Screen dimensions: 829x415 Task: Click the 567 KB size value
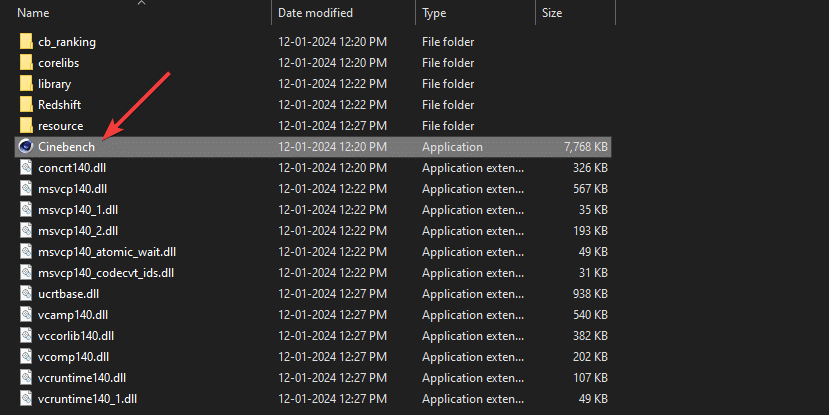tap(590, 189)
